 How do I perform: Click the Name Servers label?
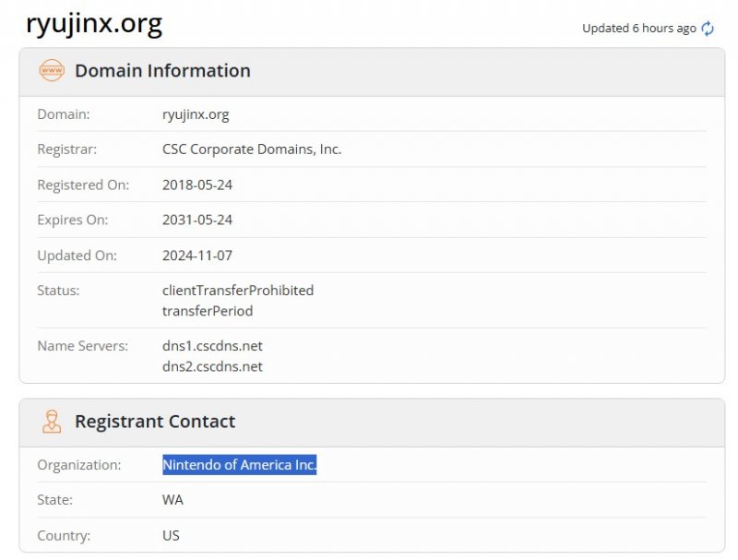(x=80, y=346)
